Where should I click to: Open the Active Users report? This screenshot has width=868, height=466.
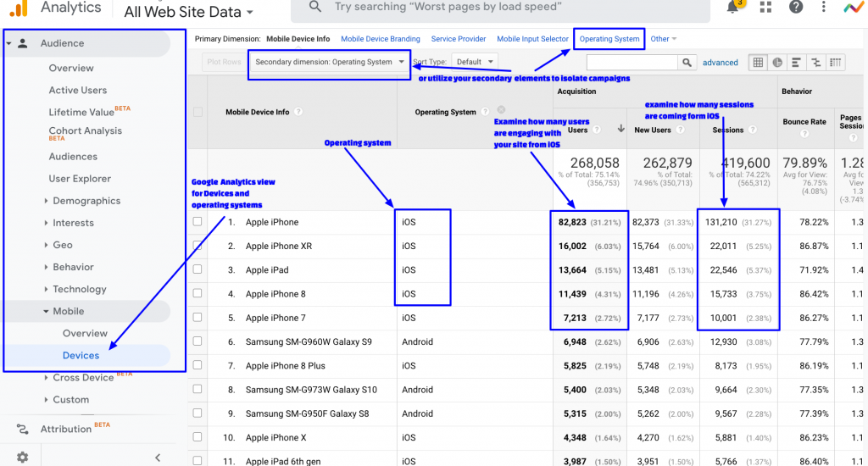[77, 90]
